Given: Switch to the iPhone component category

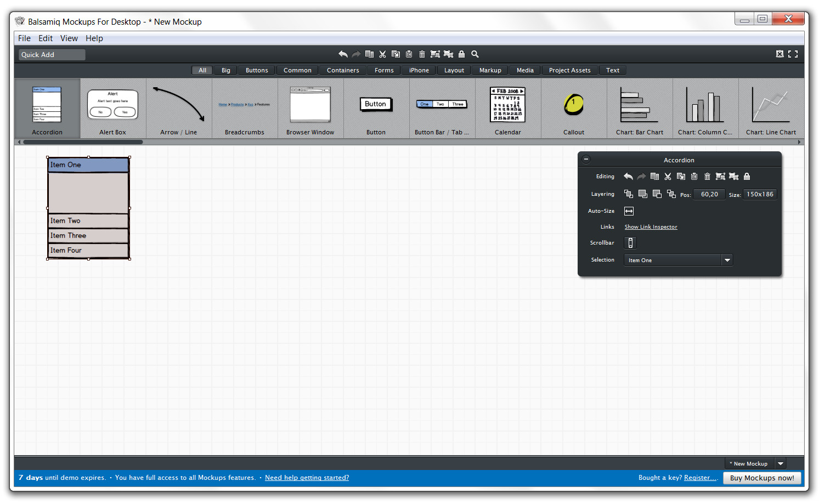Looking at the screenshot, I should pyautogui.click(x=418, y=70).
